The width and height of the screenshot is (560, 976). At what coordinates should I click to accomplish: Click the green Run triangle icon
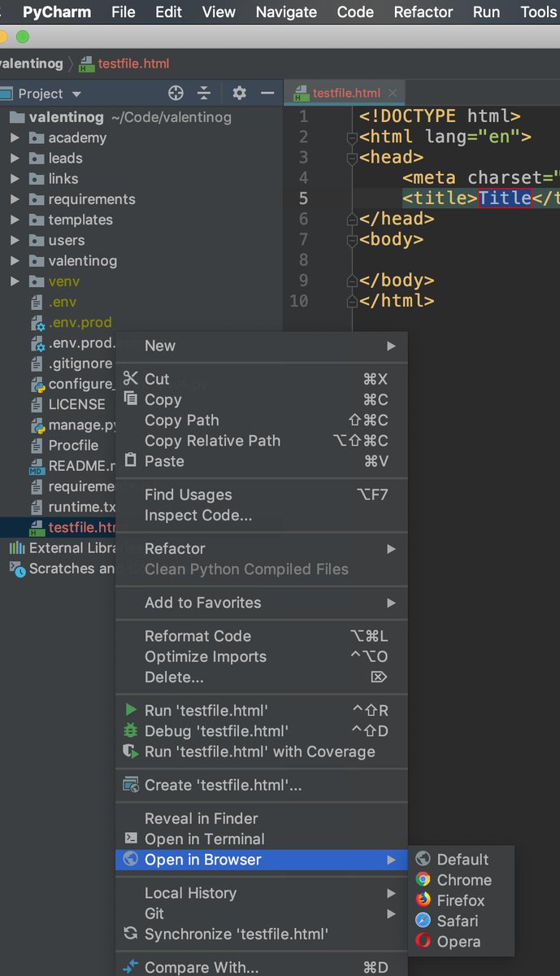pyautogui.click(x=130, y=710)
